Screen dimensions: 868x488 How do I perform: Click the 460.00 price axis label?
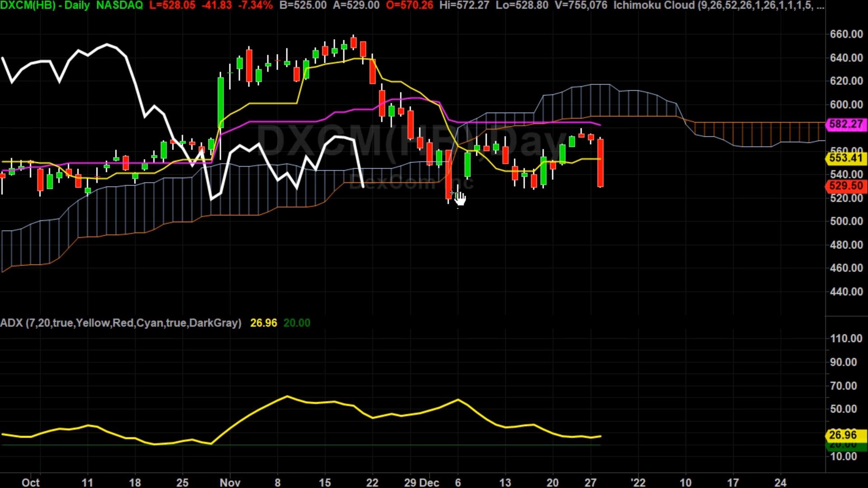846,268
